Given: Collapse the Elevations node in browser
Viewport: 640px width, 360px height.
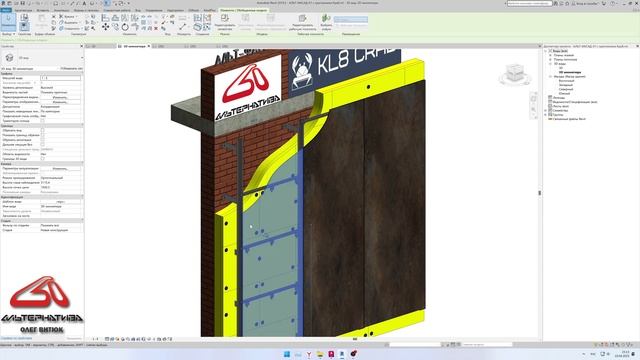Looking at the screenshot, I should [550, 76].
